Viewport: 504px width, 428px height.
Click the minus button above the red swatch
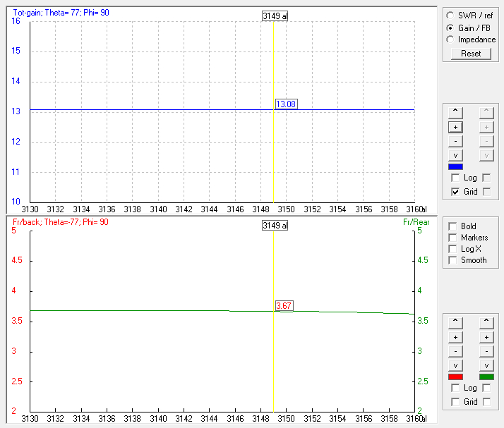tap(456, 351)
